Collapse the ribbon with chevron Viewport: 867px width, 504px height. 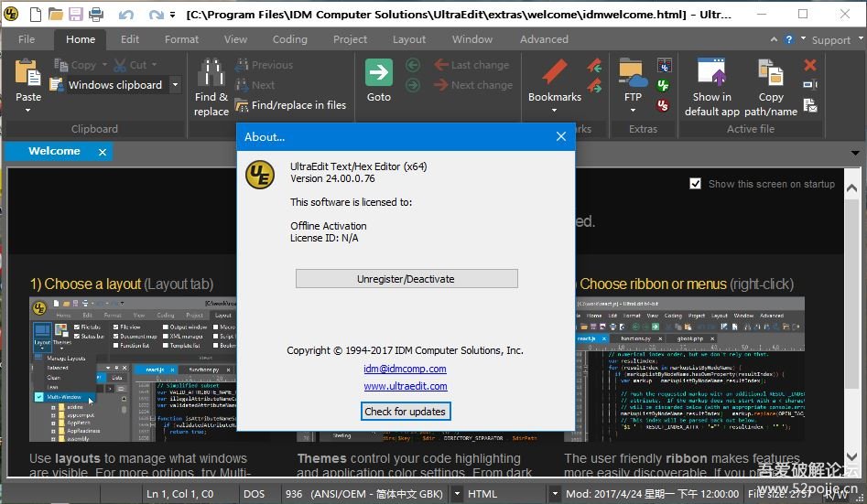[x=774, y=39]
